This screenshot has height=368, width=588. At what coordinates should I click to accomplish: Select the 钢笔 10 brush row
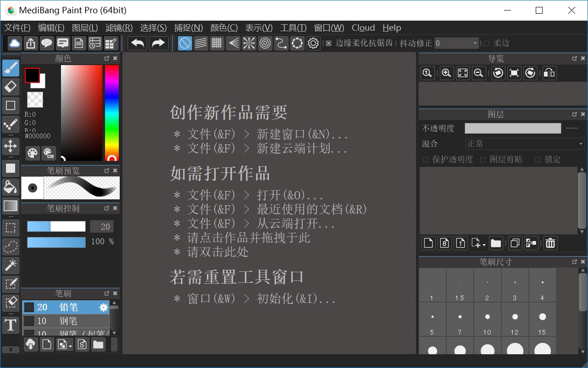click(66, 321)
